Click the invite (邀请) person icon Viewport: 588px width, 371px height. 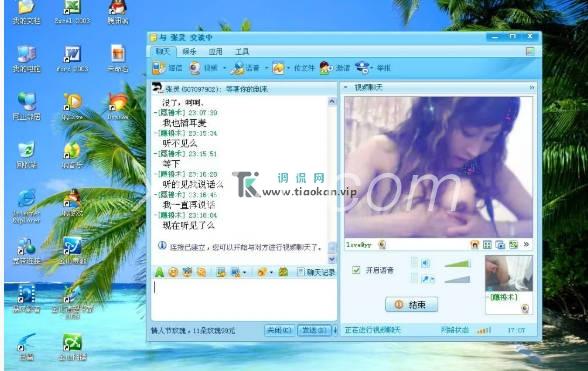click(x=326, y=68)
